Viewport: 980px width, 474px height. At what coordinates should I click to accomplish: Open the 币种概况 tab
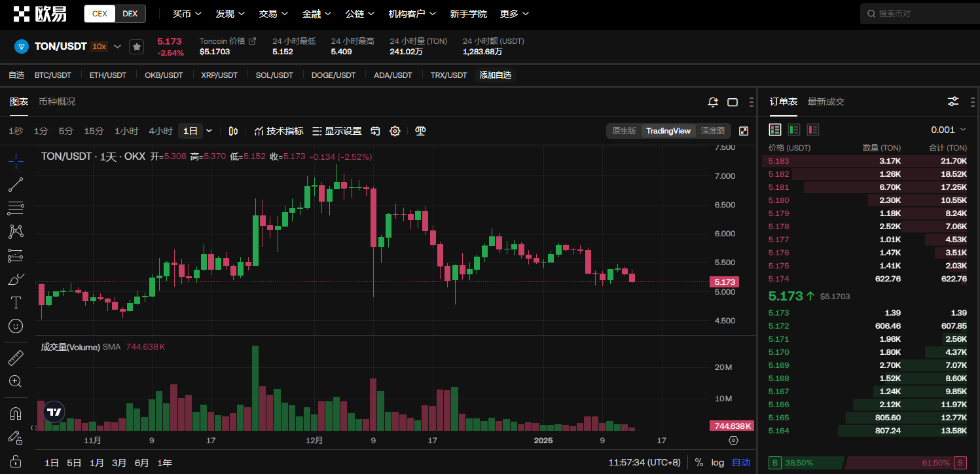pos(57,101)
